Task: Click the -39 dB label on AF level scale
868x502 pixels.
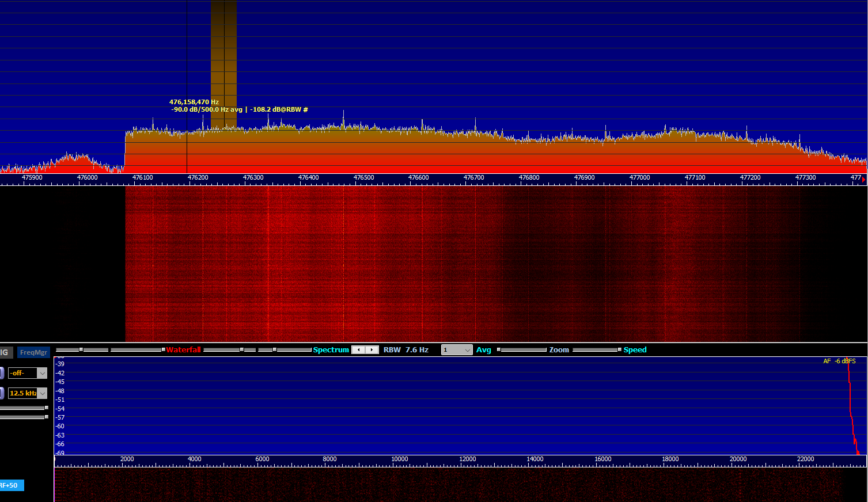Action: point(60,364)
